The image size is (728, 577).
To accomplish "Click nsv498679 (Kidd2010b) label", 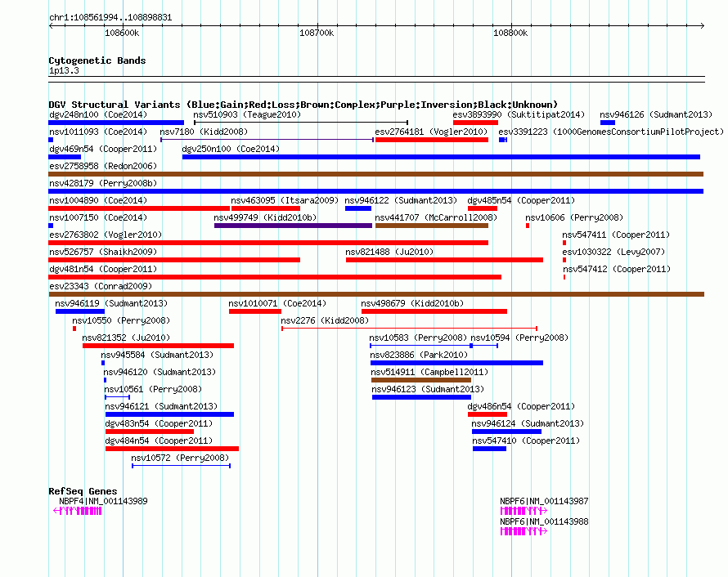I will (x=412, y=303).
